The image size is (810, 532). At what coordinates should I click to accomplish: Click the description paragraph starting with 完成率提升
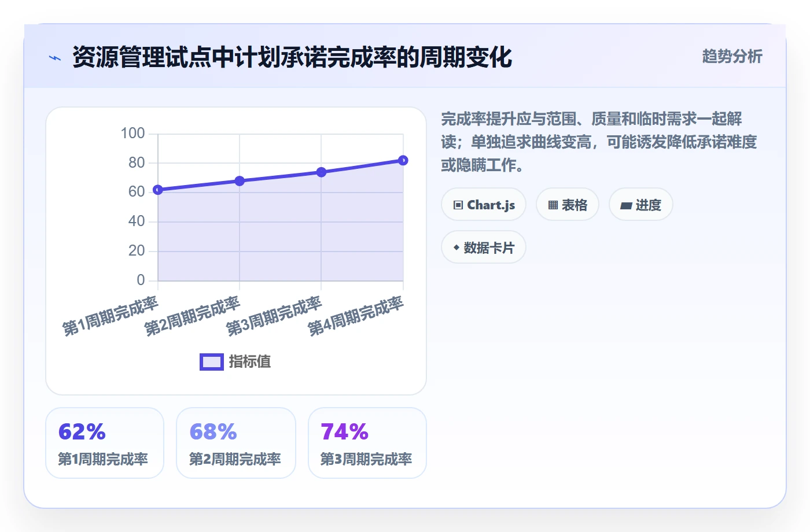tap(599, 142)
